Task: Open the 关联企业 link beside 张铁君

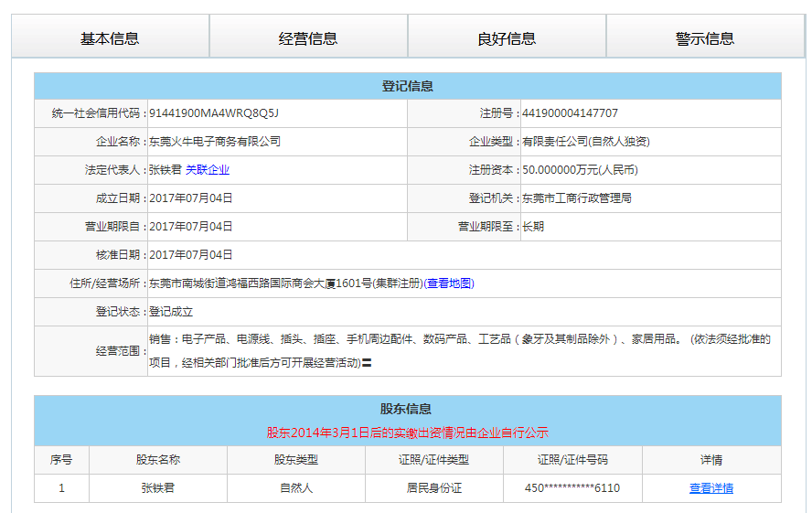Action: pyautogui.click(x=208, y=170)
